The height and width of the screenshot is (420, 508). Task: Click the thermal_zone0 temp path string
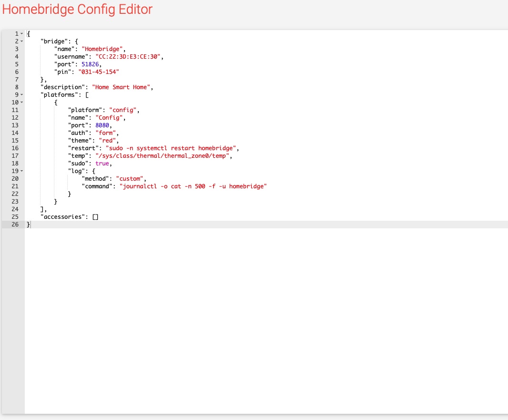(x=163, y=156)
